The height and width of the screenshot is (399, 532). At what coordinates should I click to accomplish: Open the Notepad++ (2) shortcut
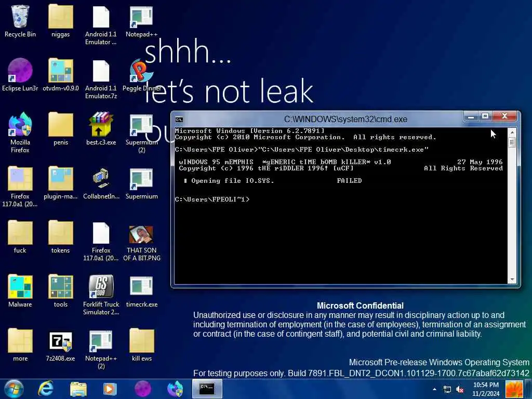point(101,349)
